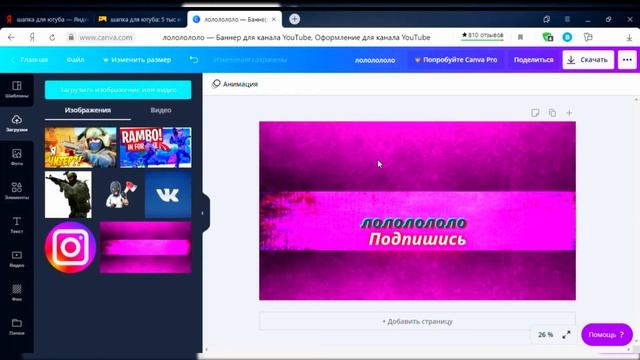Select the Uploads (Загрузки) sidebar icon

(x=17, y=123)
